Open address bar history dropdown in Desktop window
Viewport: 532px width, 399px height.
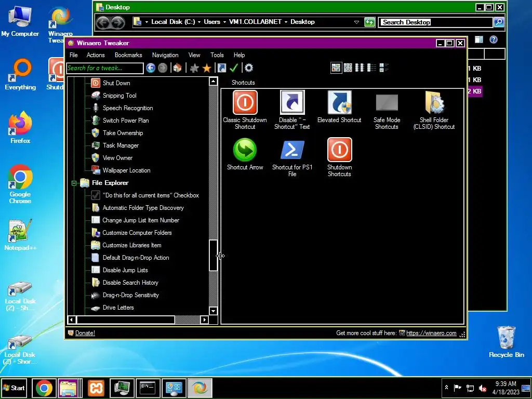click(x=356, y=22)
